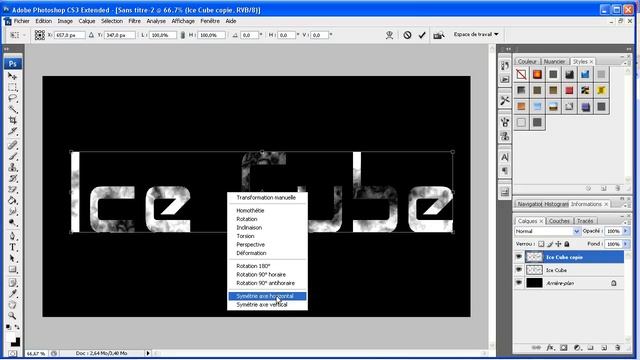Screen dimensions: 640x360
Task: Click the rotation angle input field
Action: coord(249,35)
